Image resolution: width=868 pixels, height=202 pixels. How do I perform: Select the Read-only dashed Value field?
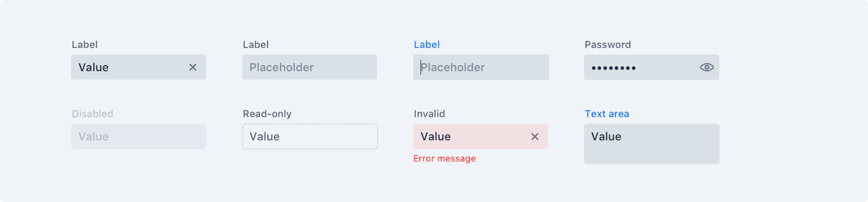(310, 136)
